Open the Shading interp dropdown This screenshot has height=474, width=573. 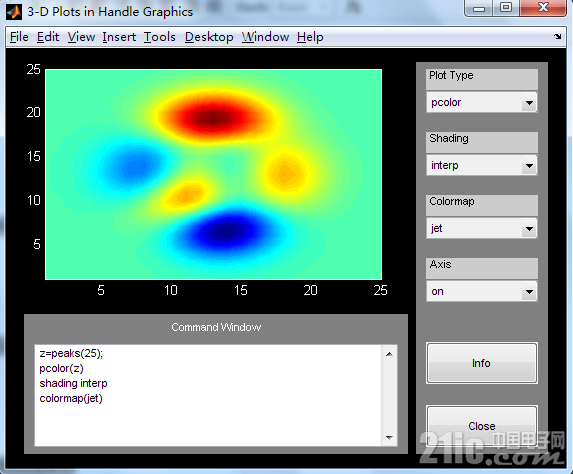point(482,165)
